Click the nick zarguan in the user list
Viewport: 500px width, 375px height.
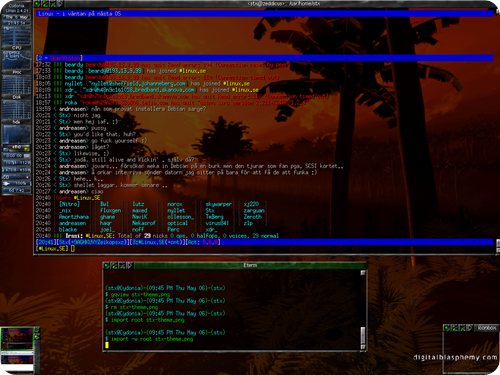(254, 210)
